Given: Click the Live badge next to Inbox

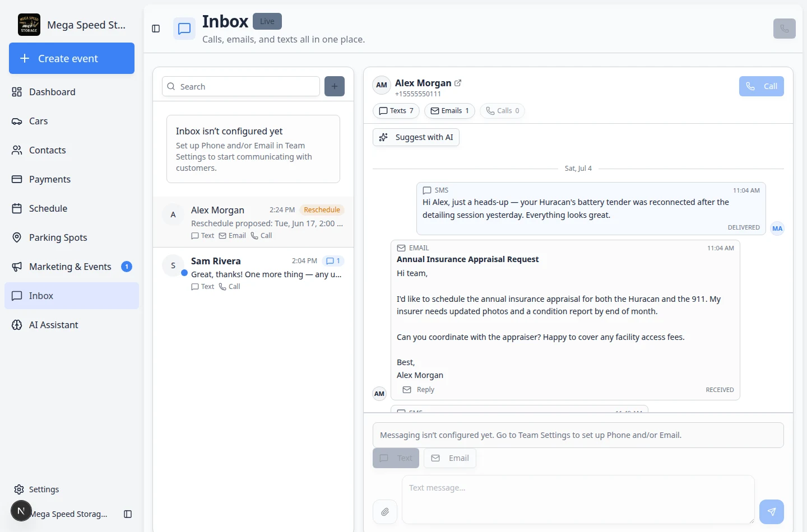Looking at the screenshot, I should [x=267, y=21].
